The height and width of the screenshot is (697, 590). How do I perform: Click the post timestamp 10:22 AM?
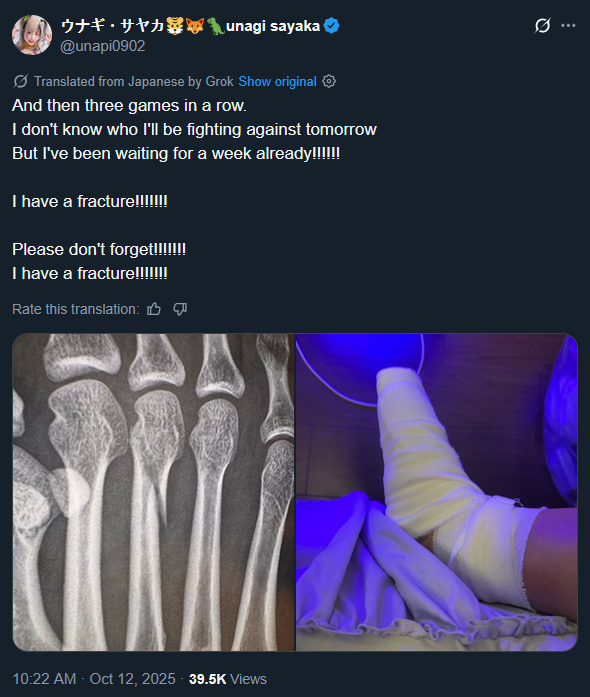pyautogui.click(x=44, y=679)
